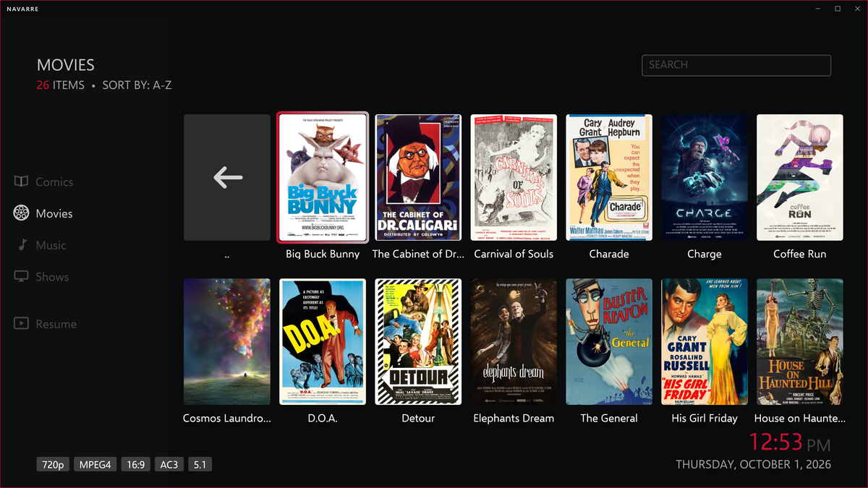
Task: Click the D.O.A. title text
Action: 323,419
